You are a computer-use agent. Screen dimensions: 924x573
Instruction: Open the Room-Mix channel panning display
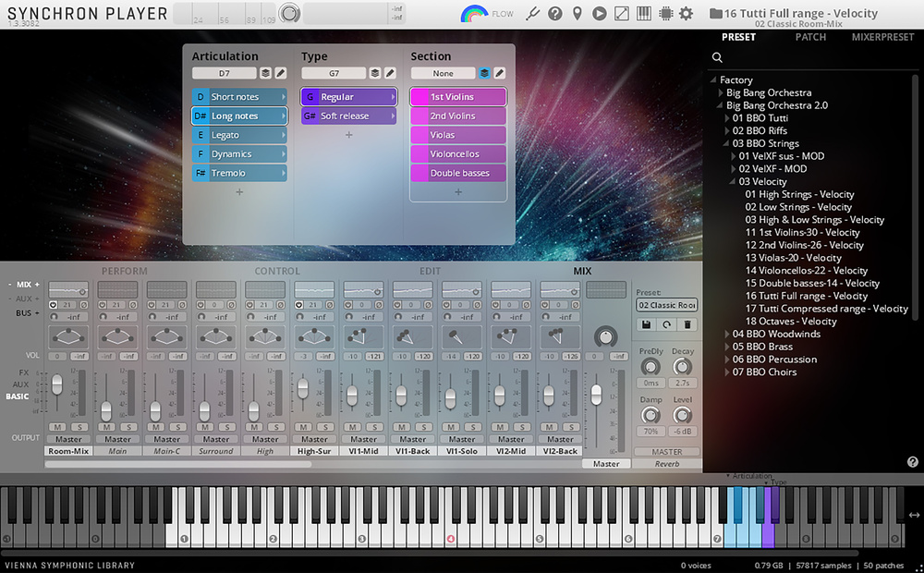68,336
